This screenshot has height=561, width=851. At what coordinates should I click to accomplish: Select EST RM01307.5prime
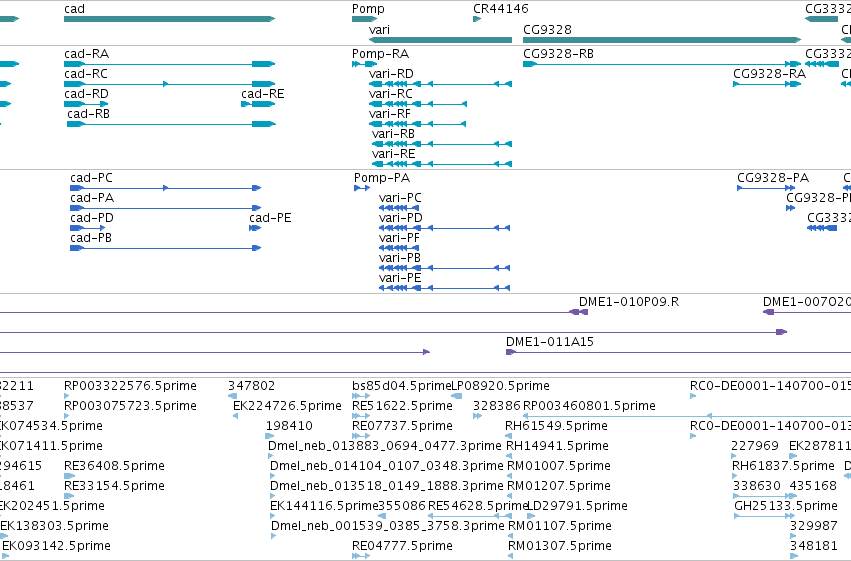click(x=511, y=556)
